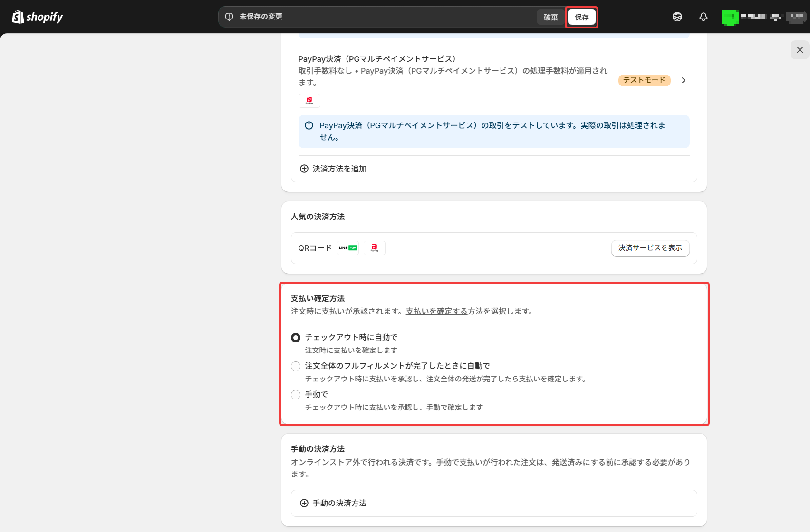Click the plus icon beside 決済方法を追加
Viewport: 810px width, 532px height.
(x=304, y=169)
